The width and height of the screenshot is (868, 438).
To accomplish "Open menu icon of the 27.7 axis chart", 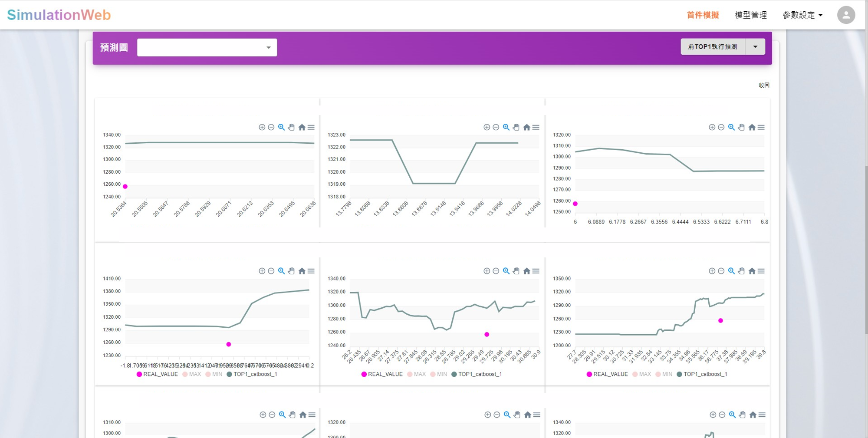I will (761, 271).
